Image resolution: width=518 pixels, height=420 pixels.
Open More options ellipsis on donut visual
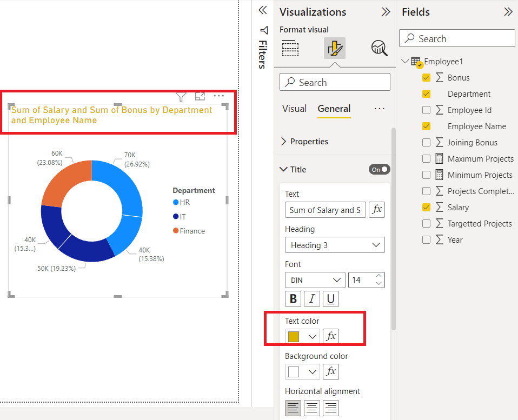point(218,96)
